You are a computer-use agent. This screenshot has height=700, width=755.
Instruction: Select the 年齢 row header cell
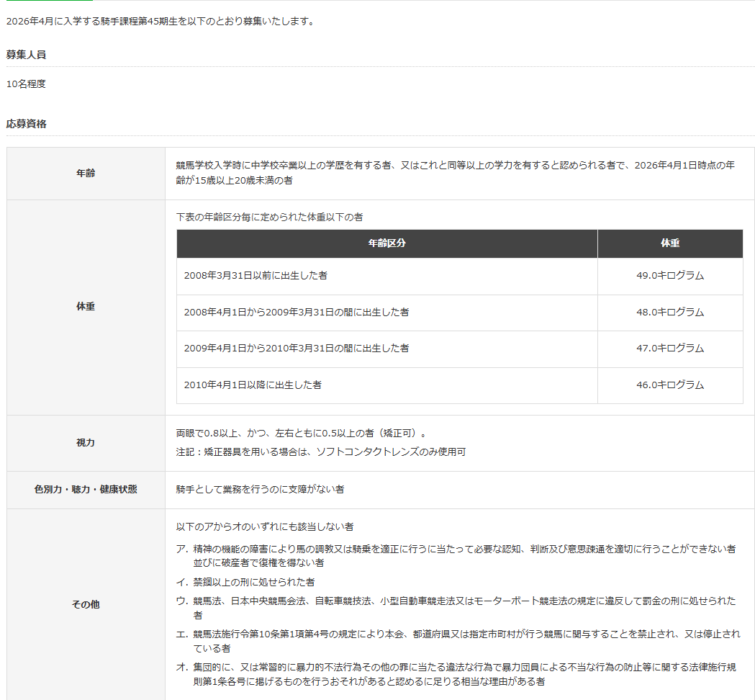(x=86, y=174)
